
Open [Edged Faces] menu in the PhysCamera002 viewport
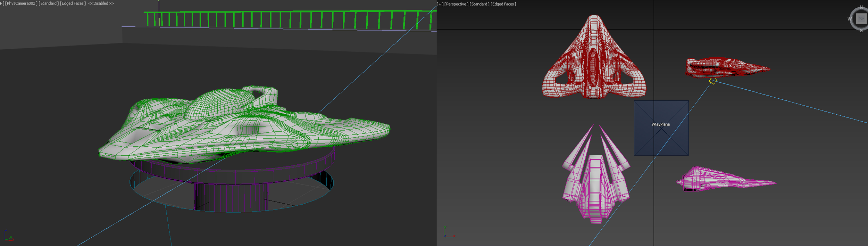[73, 3]
